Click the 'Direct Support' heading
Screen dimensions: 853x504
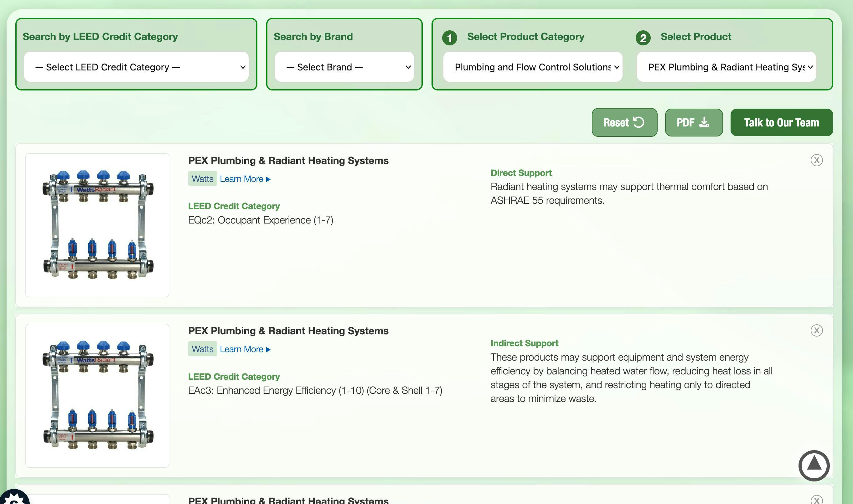521,173
